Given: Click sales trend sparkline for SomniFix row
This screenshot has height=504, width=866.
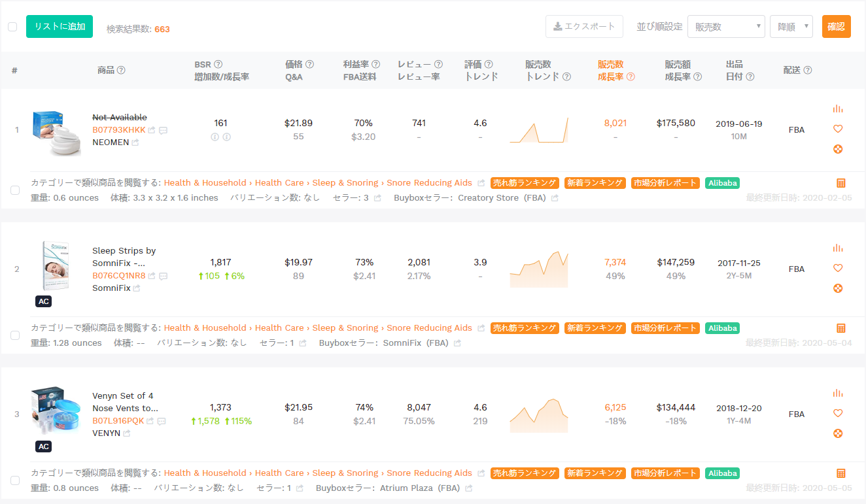Looking at the screenshot, I should 539,269.
